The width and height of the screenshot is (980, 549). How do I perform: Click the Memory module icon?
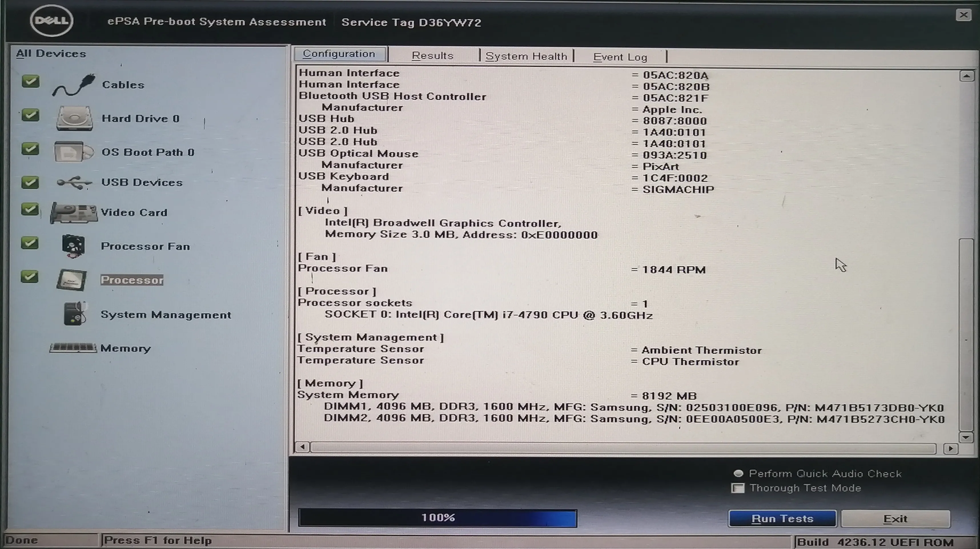(73, 348)
